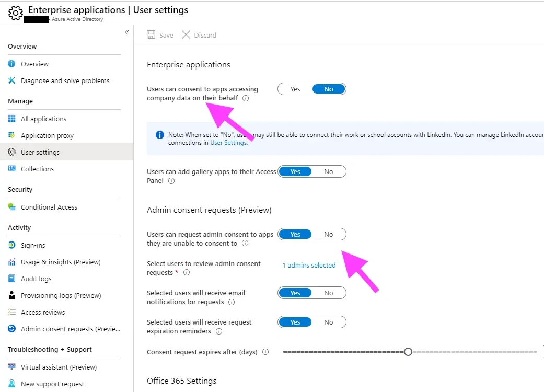Viewport: 544px width, 392px height.
Task: Click the Collections icon in the sidebar
Action: pos(13,169)
